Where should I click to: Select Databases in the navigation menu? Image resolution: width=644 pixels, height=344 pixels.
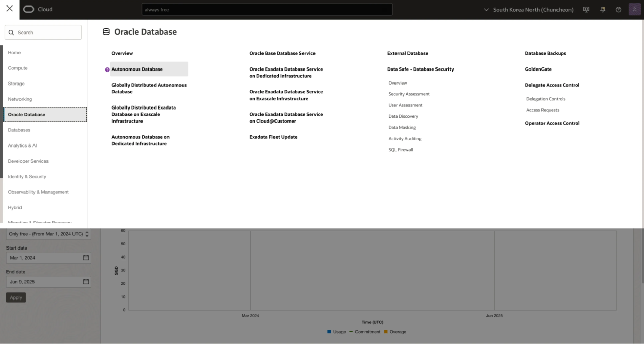19,130
